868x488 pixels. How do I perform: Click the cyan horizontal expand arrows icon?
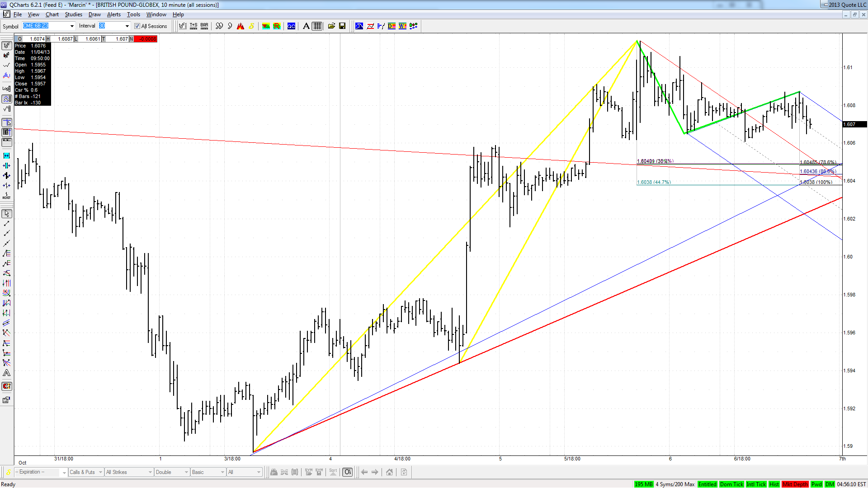(7, 155)
